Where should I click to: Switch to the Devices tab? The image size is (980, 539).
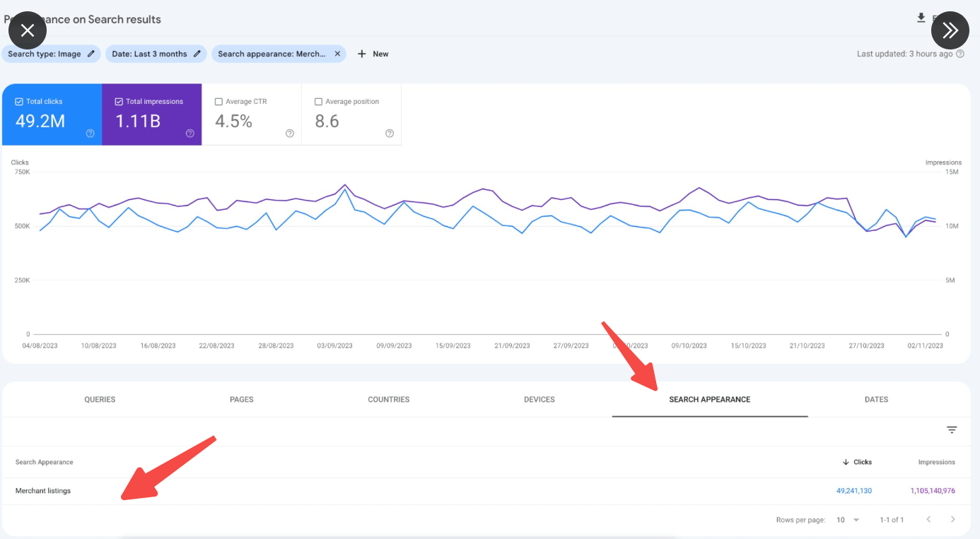pos(539,400)
